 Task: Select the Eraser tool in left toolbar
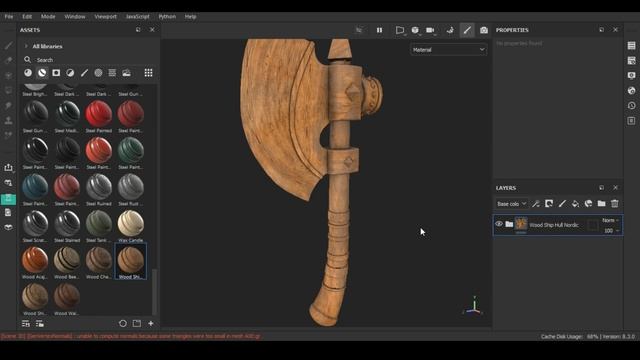tap(8, 60)
